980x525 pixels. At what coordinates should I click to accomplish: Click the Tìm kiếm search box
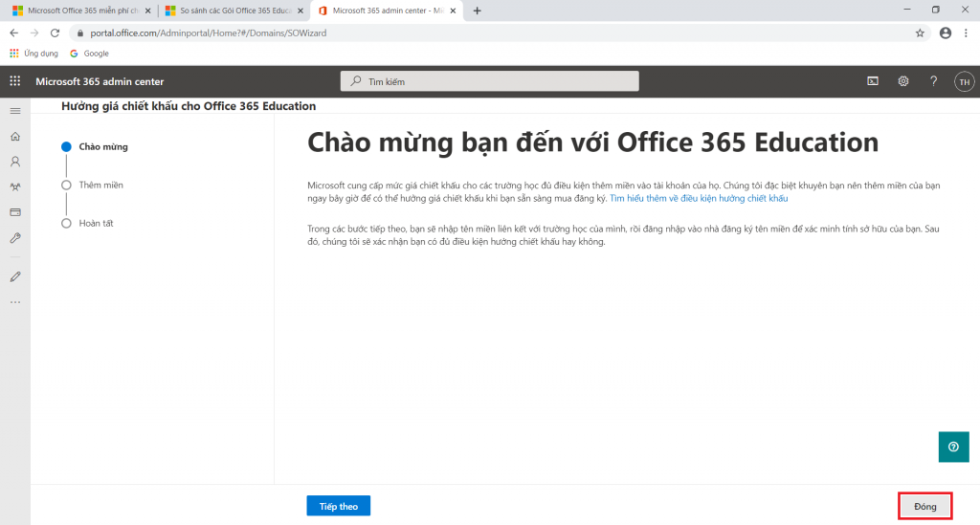[x=489, y=81]
